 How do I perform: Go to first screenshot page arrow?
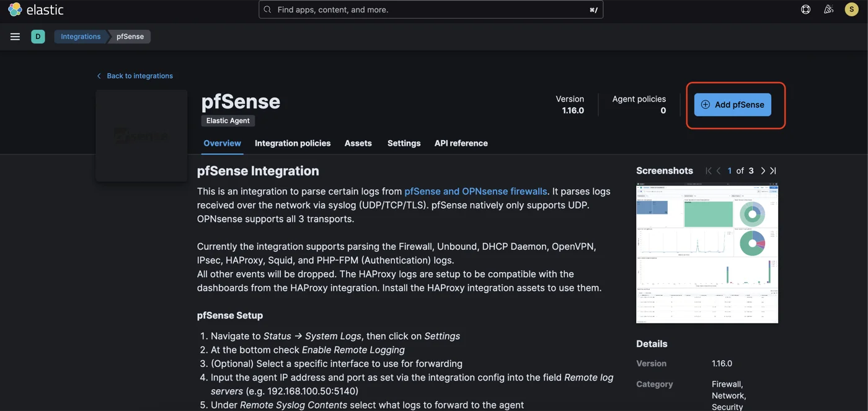click(x=708, y=170)
